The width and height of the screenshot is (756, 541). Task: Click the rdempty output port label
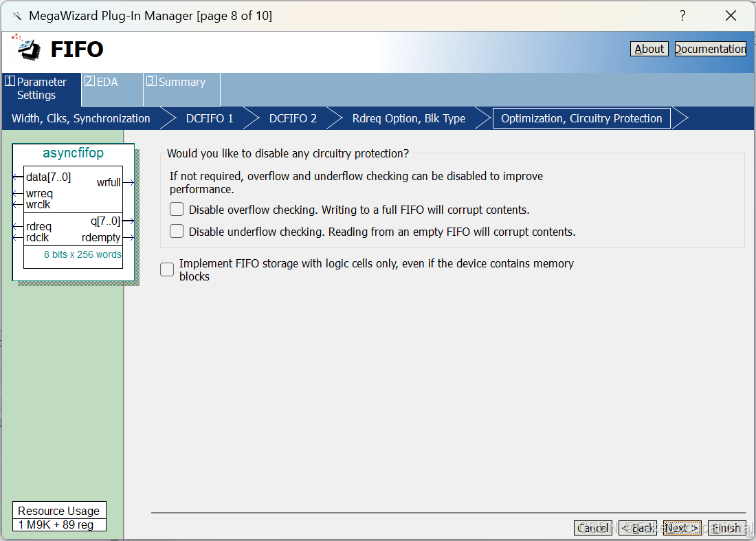tap(101, 238)
